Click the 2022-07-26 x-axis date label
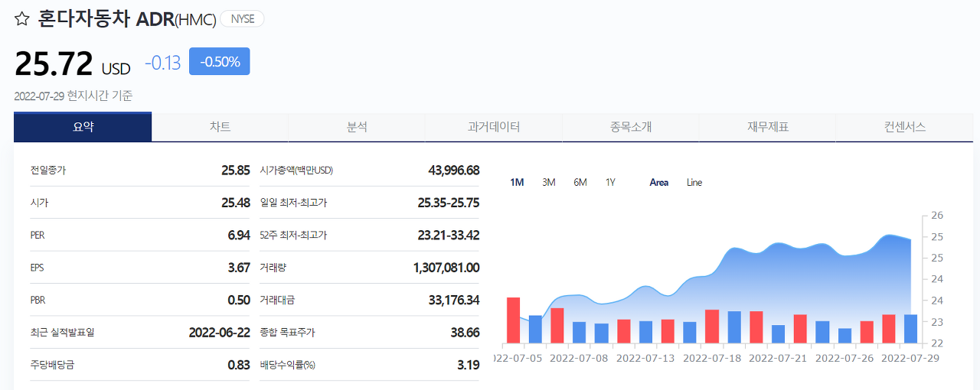 [x=844, y=357]
